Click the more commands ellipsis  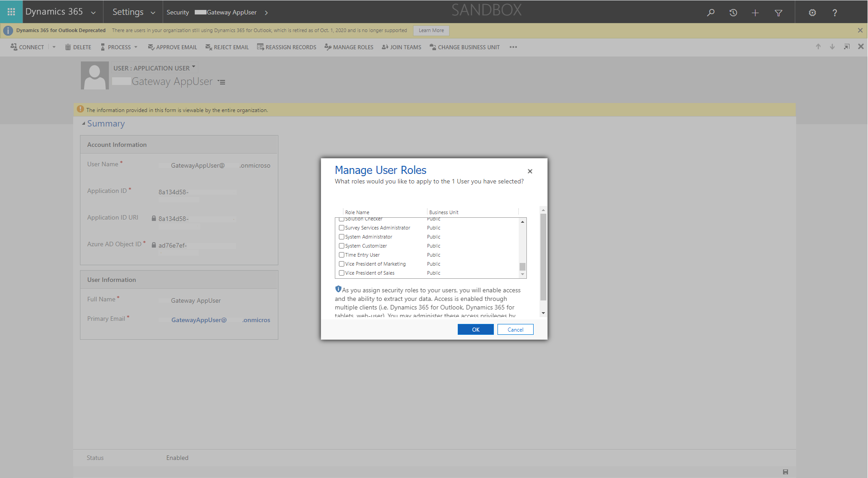click(513, 47)
